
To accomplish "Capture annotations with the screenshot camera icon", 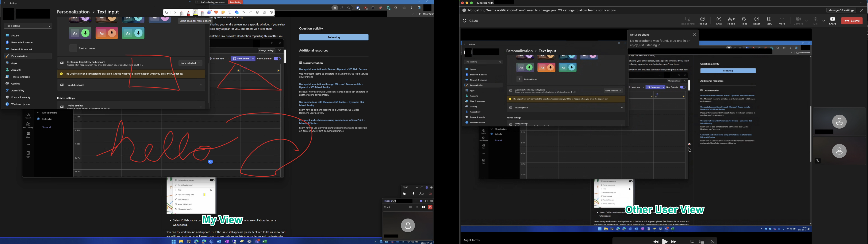I will pos(265,12).
